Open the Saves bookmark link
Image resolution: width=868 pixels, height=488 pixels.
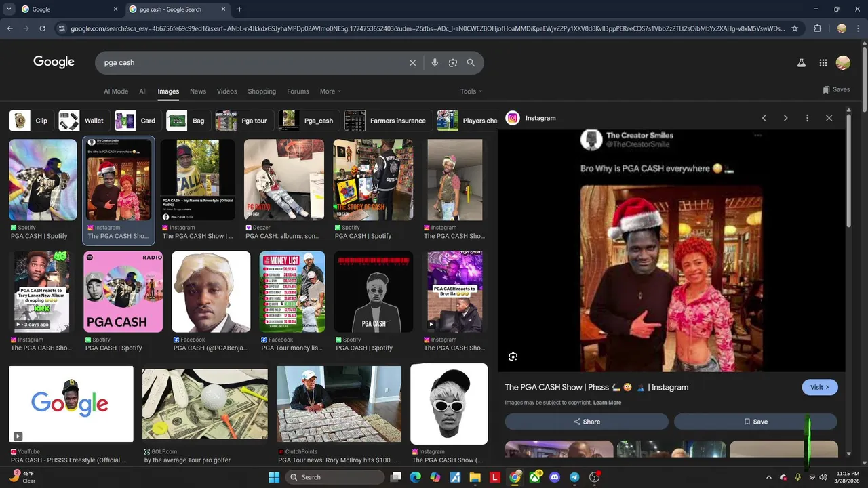pyautogui.click(x=836, y=89)
